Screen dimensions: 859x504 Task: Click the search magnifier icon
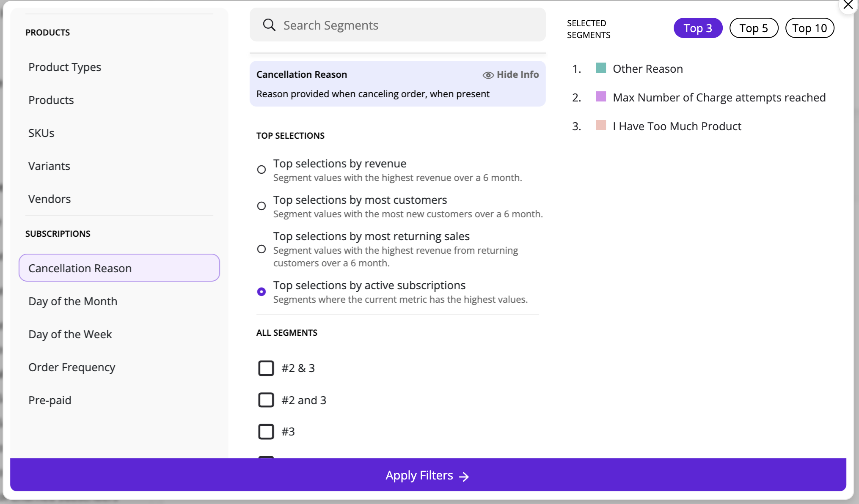[x=269, y=25]
